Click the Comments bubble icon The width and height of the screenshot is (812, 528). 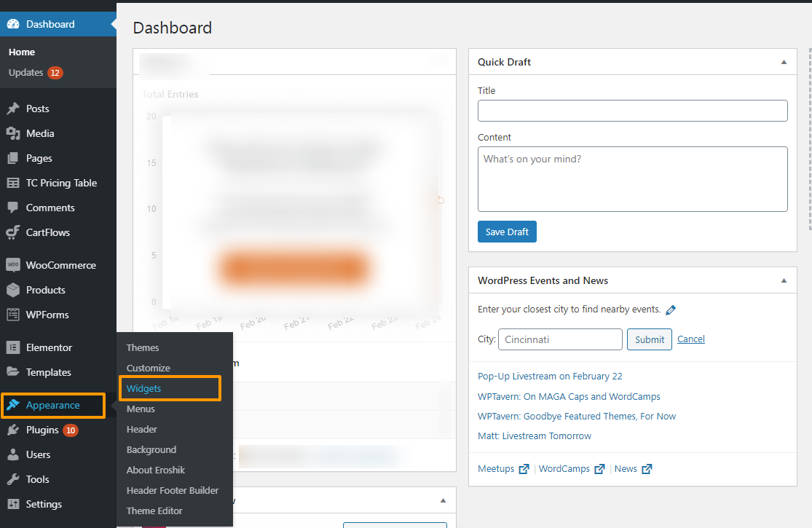coord(13,208)
